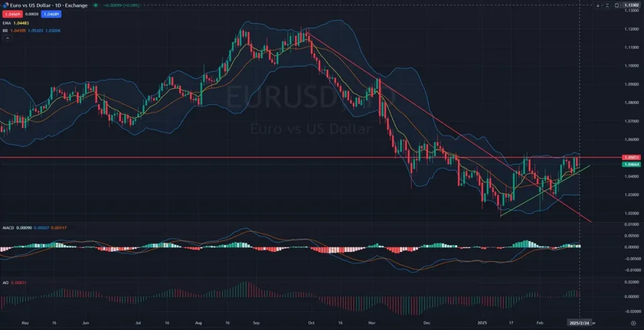Click the 2025/2/24 date label on the time axis
Screen dimensions: 644x330
[579, 324]
